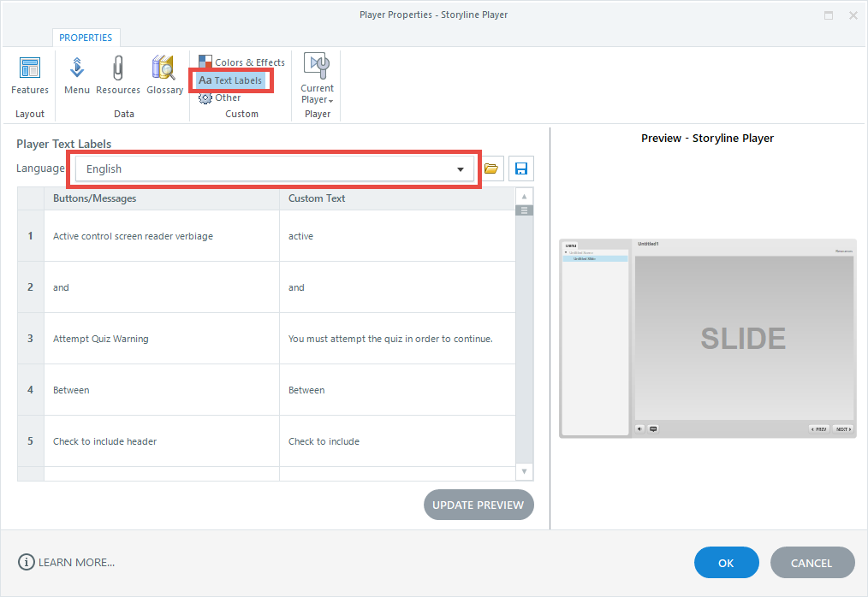Click the table scrollbar down arrow

coord(525,471)
